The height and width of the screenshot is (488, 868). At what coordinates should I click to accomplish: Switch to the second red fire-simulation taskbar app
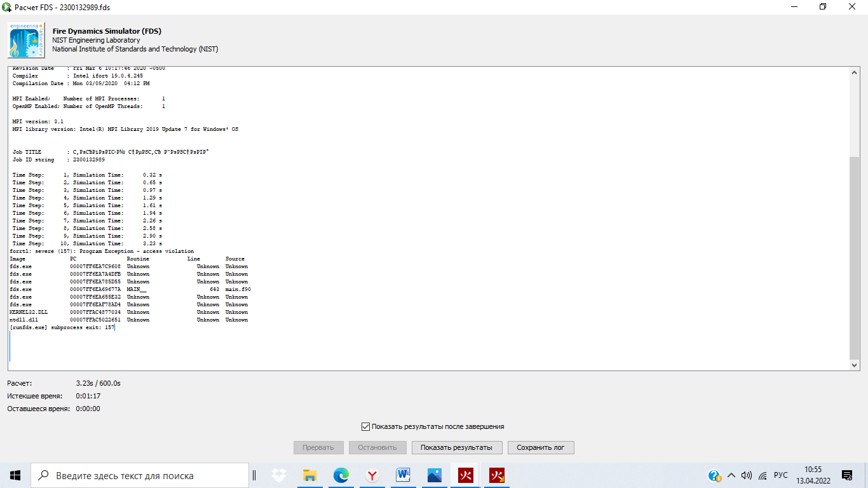coord(497,475)
